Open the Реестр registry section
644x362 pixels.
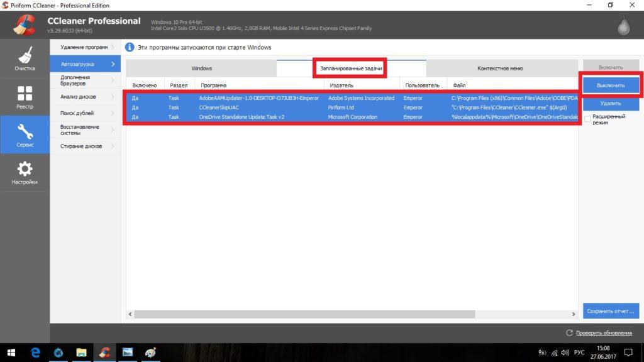click(25, 97)
